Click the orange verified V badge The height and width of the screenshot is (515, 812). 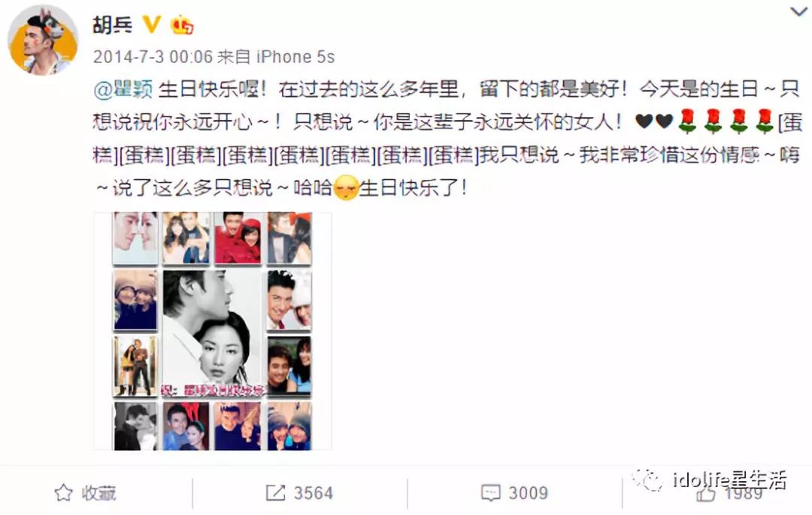click(x=151, y=23)
